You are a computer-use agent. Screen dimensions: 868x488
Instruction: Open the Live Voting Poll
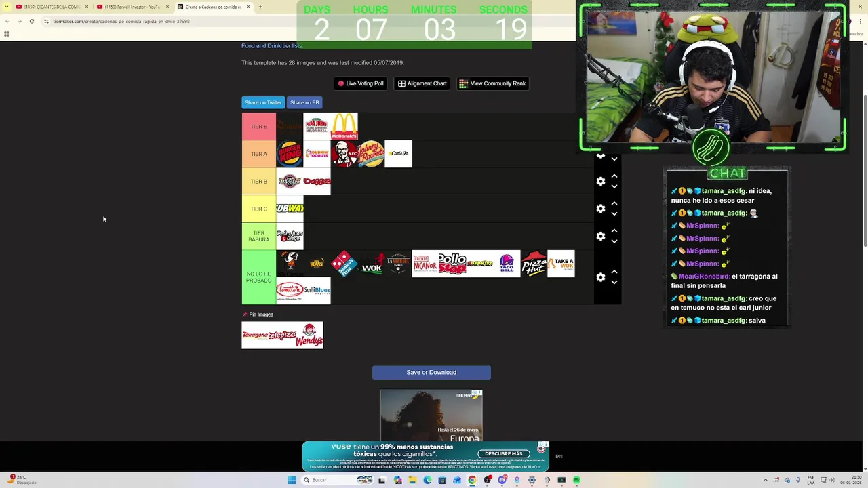pyautogui.click(x=361, y=83)
